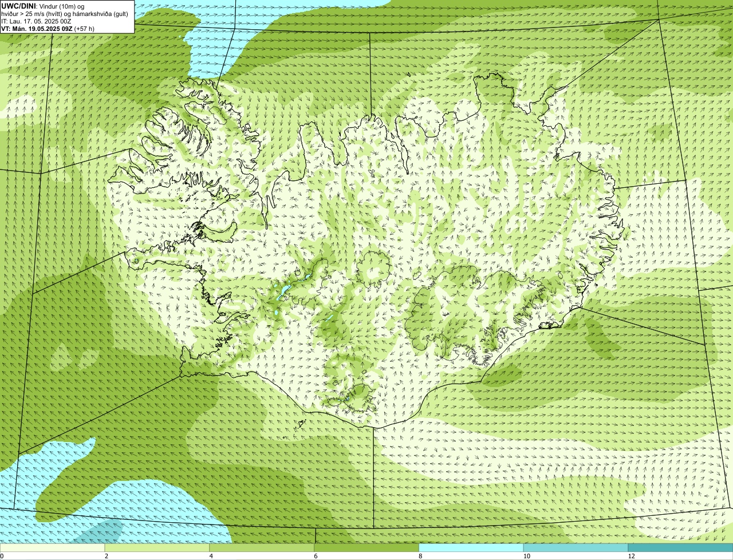Click the teal legend segment above 12
This screenshot has width=733, height=560.
pos(680,547)
